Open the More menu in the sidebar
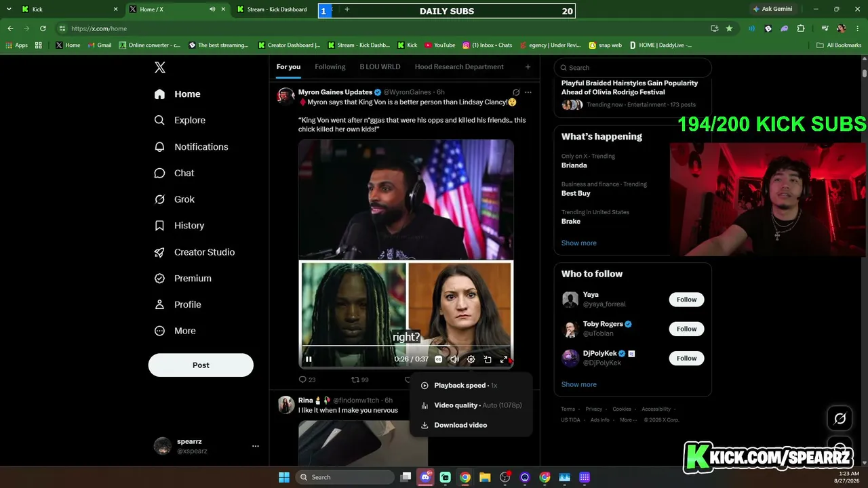Image resolution: width=868 pixels, height=488 pixels. (176, 331)
